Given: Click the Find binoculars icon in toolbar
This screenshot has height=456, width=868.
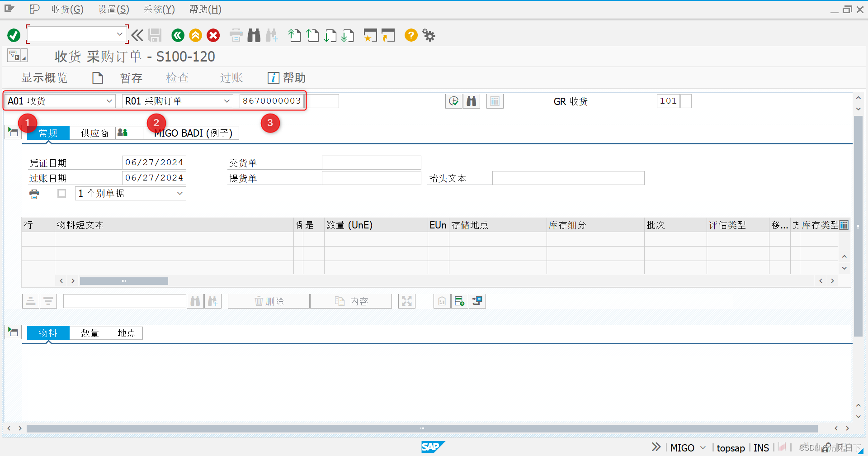Looking at the screenshot, I should pos(254,35).
